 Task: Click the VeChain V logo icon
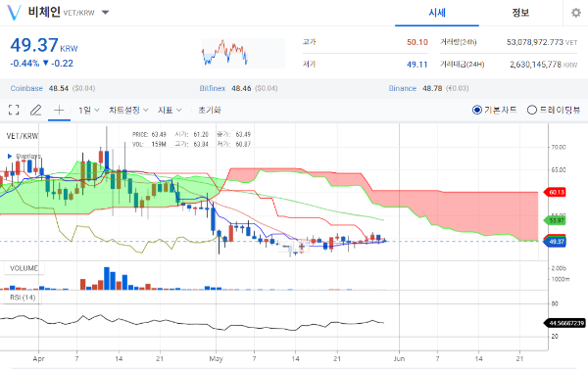pos(15,13)
